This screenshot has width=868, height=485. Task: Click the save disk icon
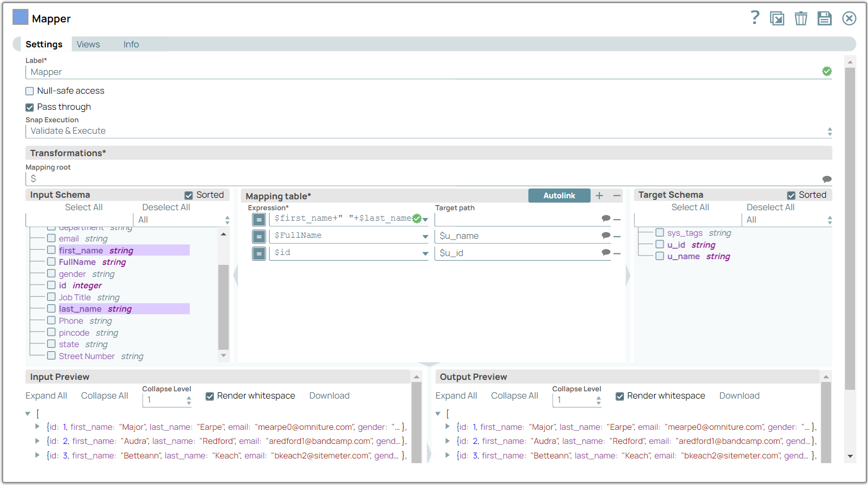coord(824,19)
